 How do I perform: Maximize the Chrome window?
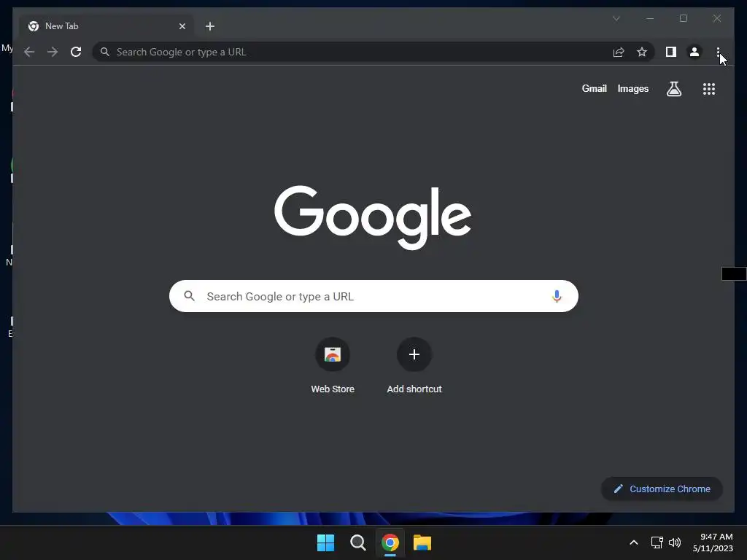coord(683,18)
